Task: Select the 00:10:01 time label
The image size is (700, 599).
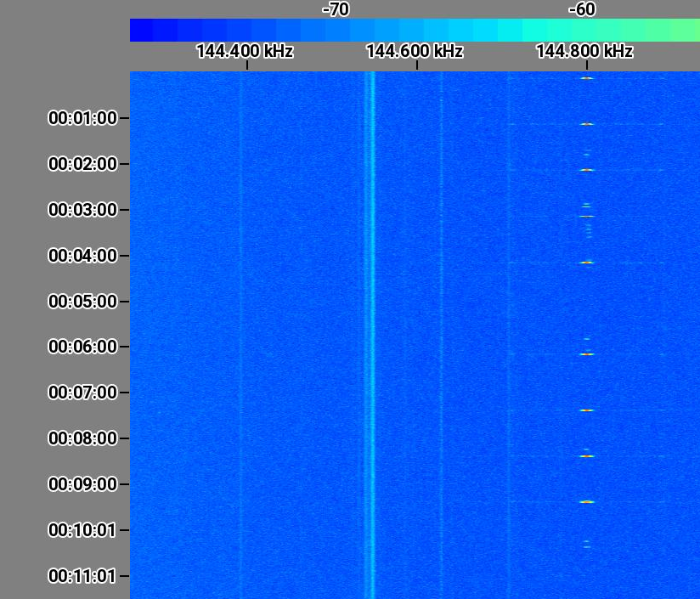Action: [x=82, y=530]
